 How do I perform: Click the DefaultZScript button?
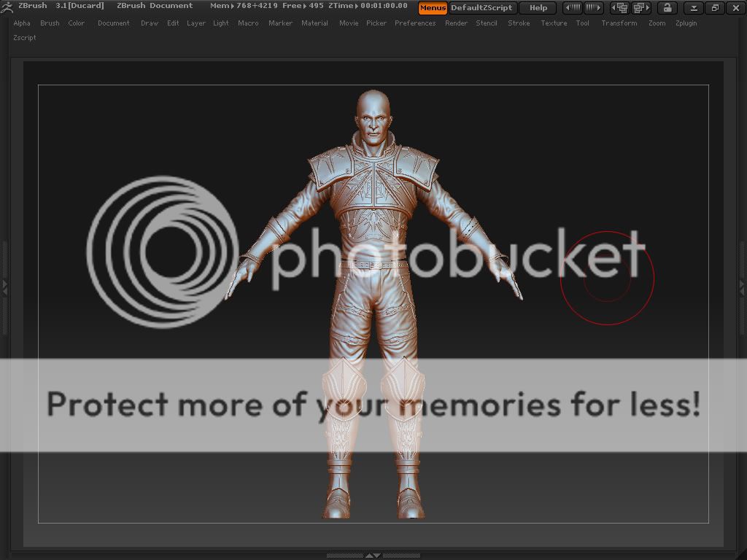[481, 8]
